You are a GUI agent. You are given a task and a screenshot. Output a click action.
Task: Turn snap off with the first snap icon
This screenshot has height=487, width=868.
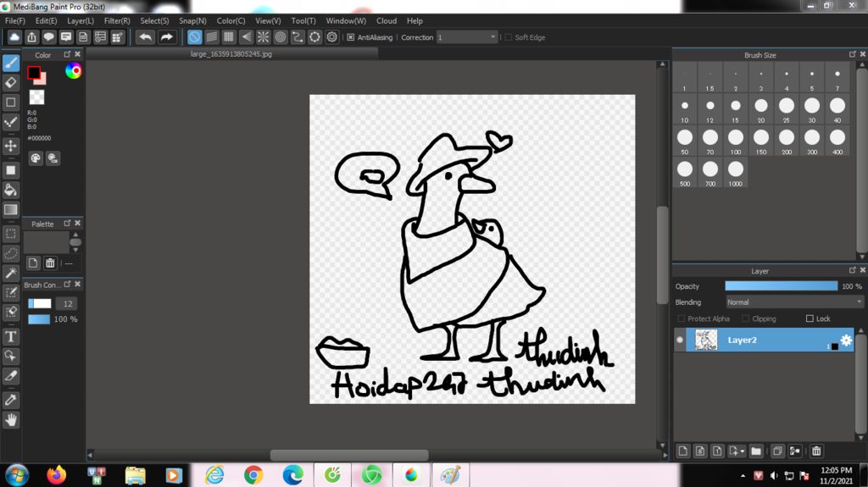tap(194, 37)
